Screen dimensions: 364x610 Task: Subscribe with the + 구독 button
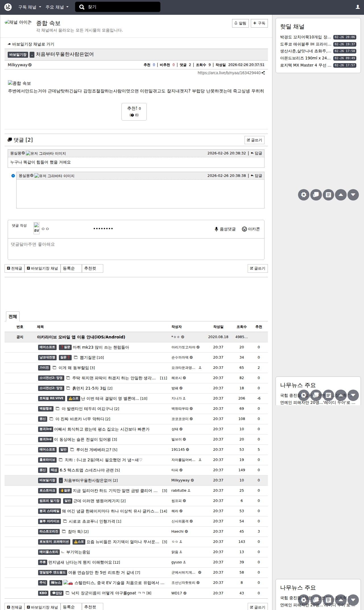pyautogui.click(x=259, y=23)
